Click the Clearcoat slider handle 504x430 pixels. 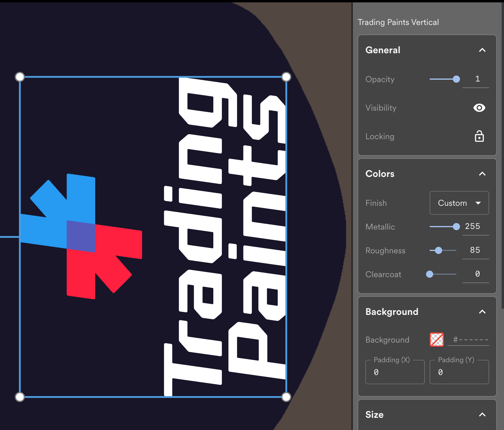[429, 274]
